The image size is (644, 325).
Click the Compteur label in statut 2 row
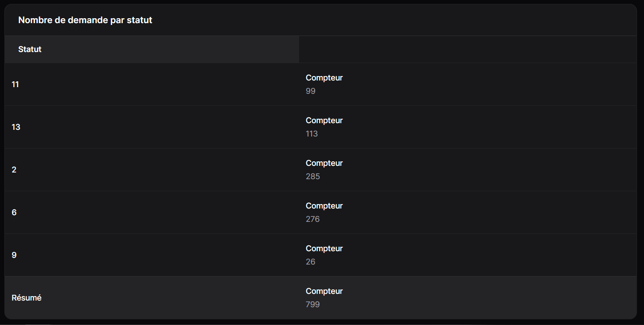(324, 163)
